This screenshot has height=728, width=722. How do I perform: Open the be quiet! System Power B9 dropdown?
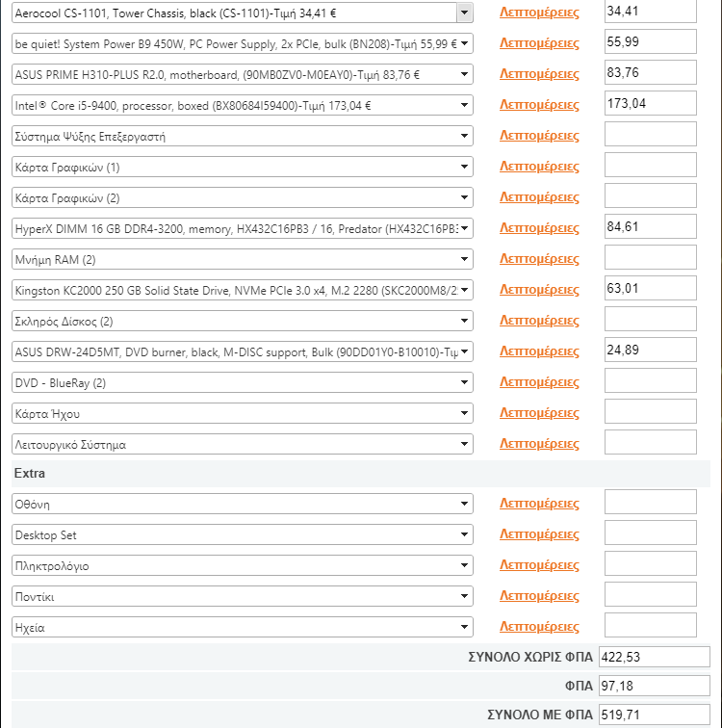[243, 43]
